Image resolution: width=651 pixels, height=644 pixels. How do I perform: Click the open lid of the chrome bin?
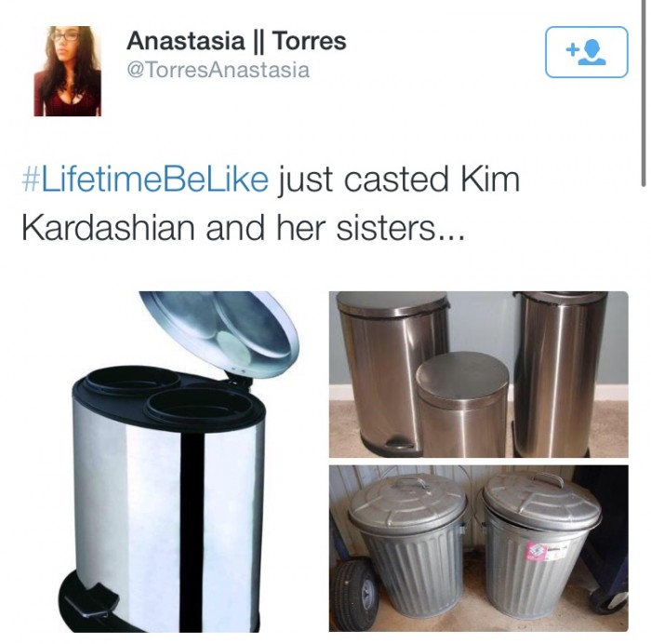tap(219, 334)
